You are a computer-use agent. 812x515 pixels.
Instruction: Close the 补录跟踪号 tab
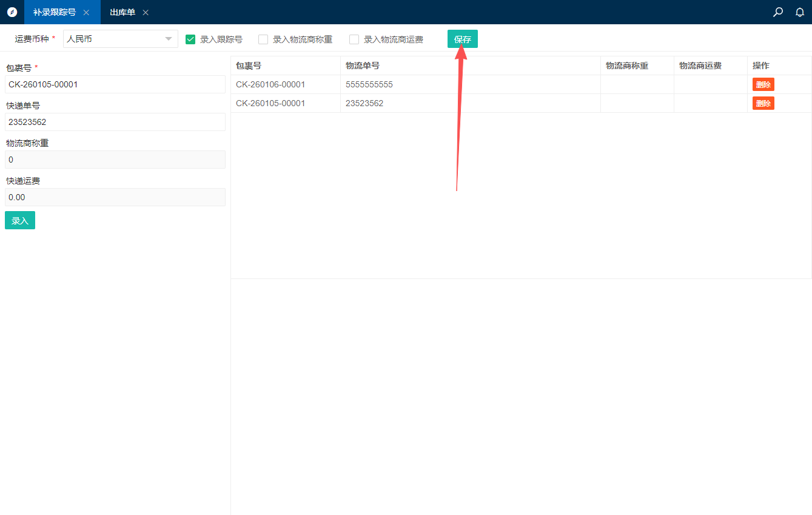[86, 13]
